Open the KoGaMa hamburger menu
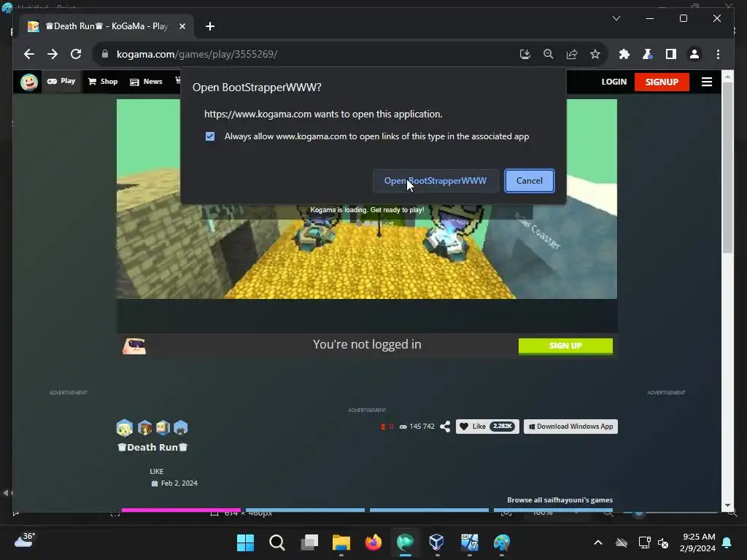This screenshot has width=747, height=560. [x=706, y=82]
